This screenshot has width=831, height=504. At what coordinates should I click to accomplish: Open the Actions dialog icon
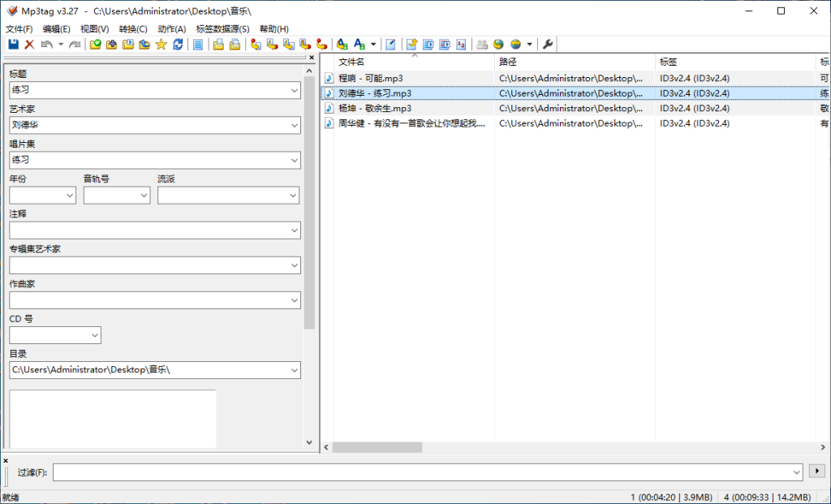342,45
